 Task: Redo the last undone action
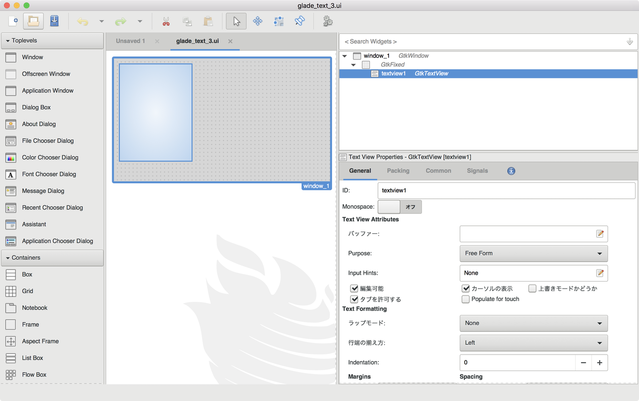click(120, 22)
